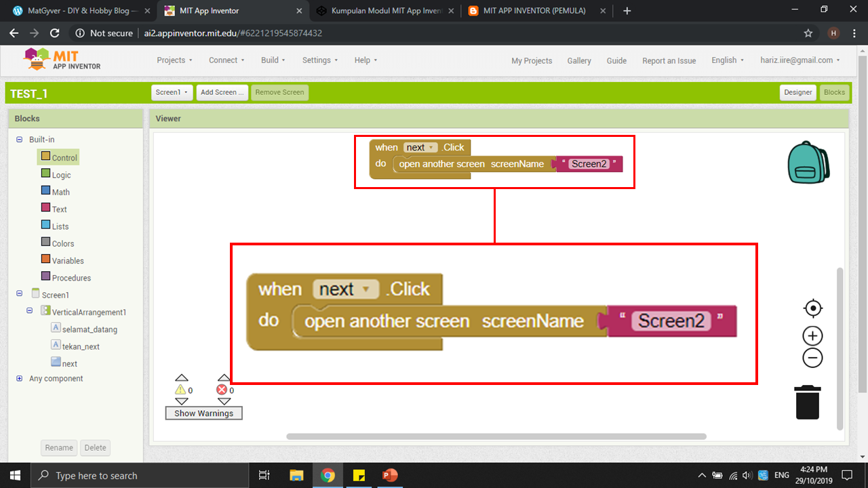Click the red error circle icon
Image resolution: width=868 pixels, height=488 pixels.
[x=222, y=390]
